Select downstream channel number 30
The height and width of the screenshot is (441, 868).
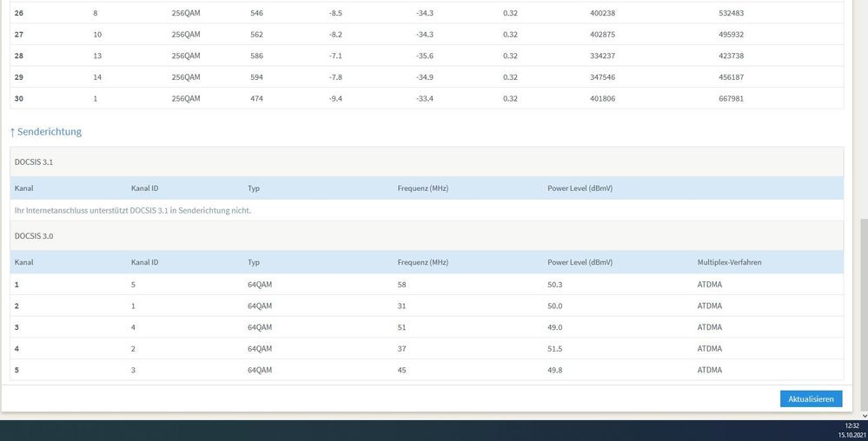[x=19, y=98]
